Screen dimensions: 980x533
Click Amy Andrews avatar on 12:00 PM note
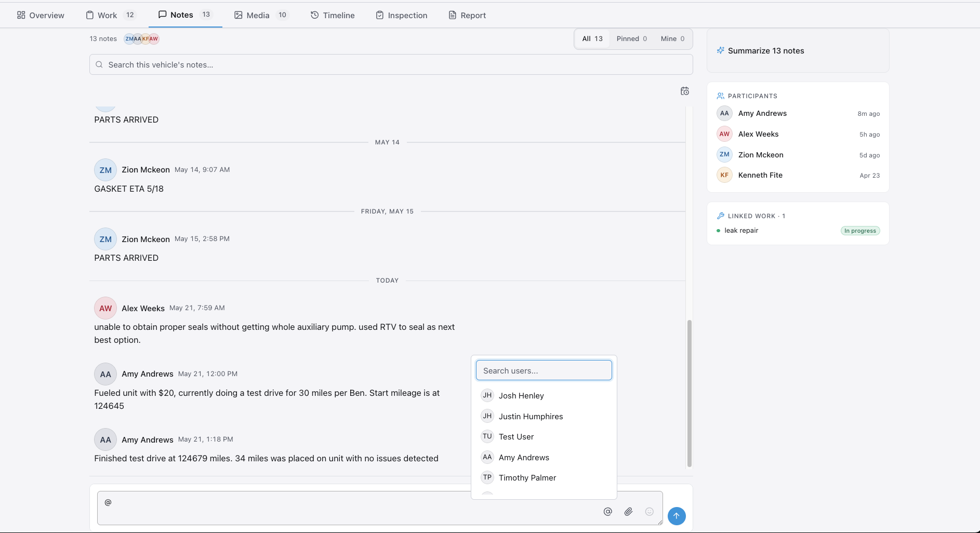tap(105, 374)
